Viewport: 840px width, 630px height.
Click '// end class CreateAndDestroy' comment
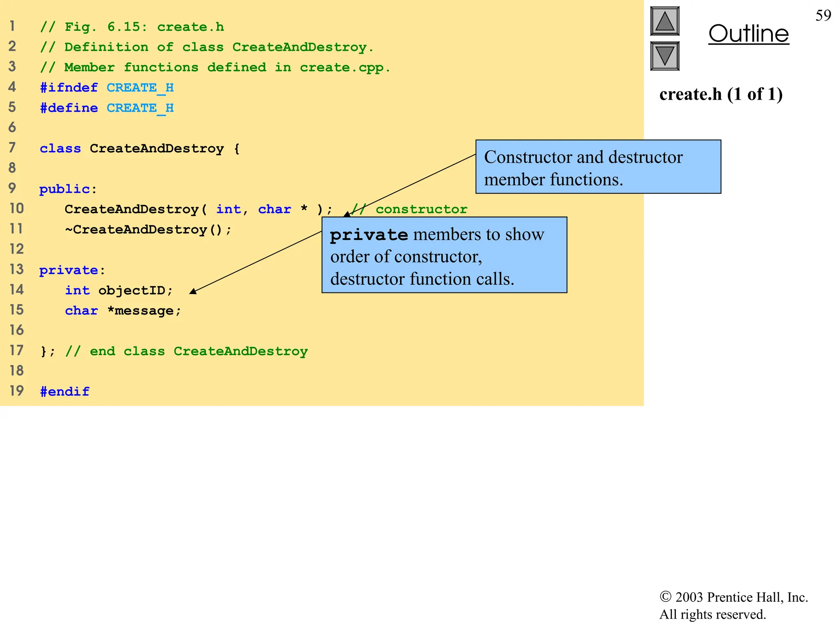pyautogui.click(x=187, y=351)
